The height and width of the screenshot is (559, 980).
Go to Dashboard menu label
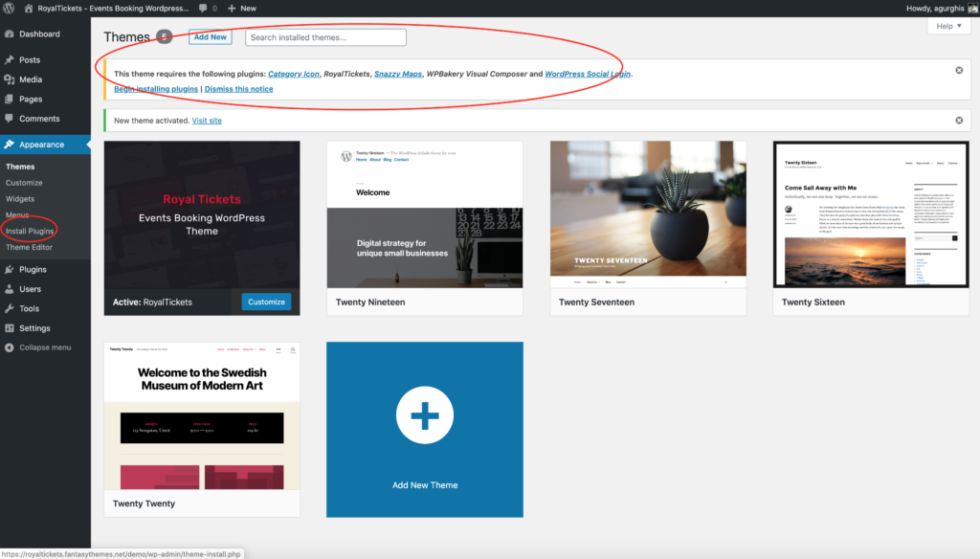click(x=39, y=34)
